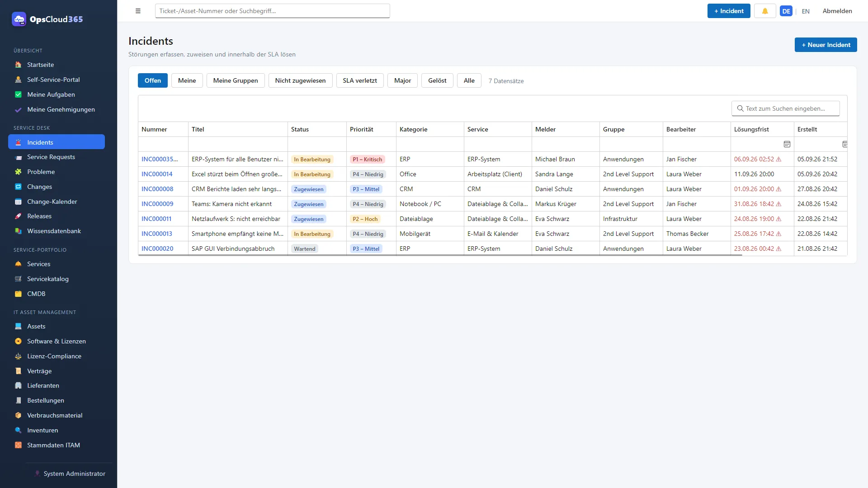Click the Assets laptop icon

coord(18,326)
